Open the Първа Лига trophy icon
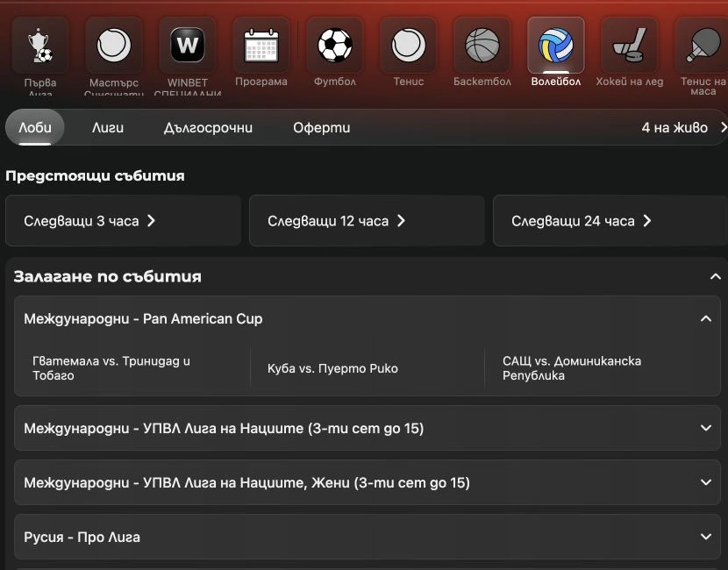 40,46
